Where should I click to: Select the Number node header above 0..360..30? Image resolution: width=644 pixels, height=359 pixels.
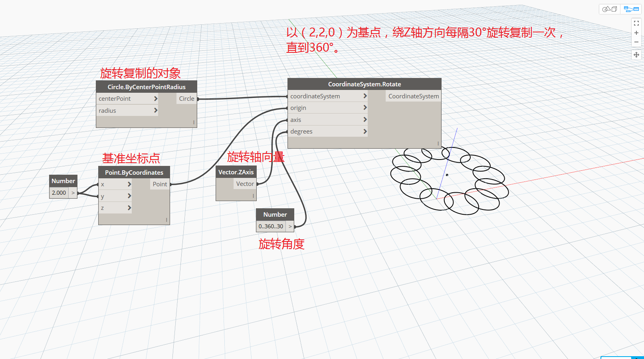point(275,214)
